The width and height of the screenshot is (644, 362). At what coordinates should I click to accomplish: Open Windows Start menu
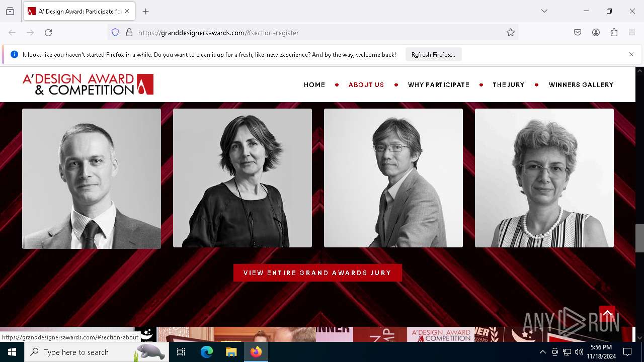[x=12, y=352]
